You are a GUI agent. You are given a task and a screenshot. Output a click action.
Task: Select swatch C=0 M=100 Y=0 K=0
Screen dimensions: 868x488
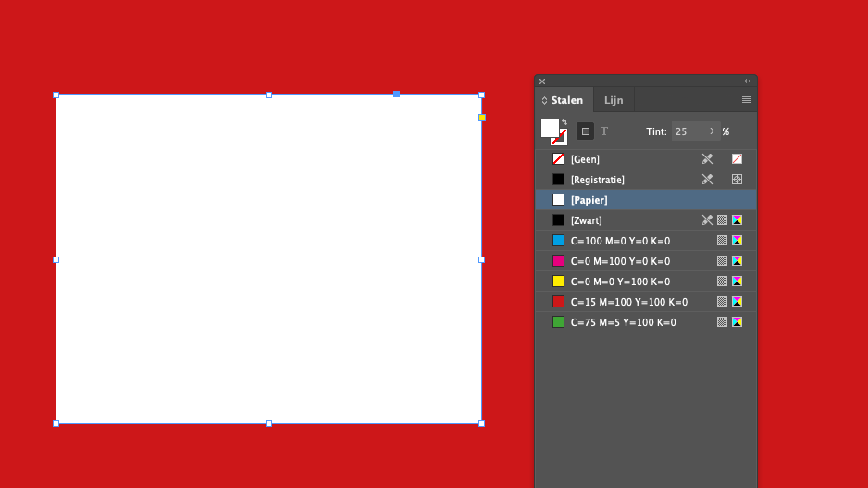pos(646,261)
